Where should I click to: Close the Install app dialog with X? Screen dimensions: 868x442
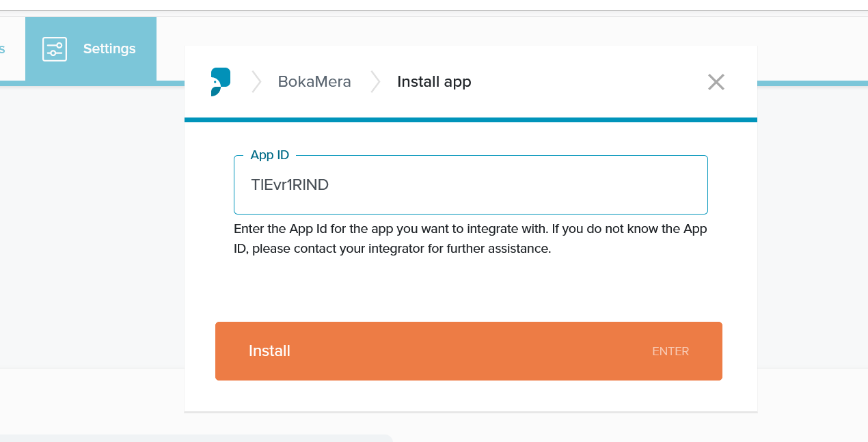click(716, 82)
